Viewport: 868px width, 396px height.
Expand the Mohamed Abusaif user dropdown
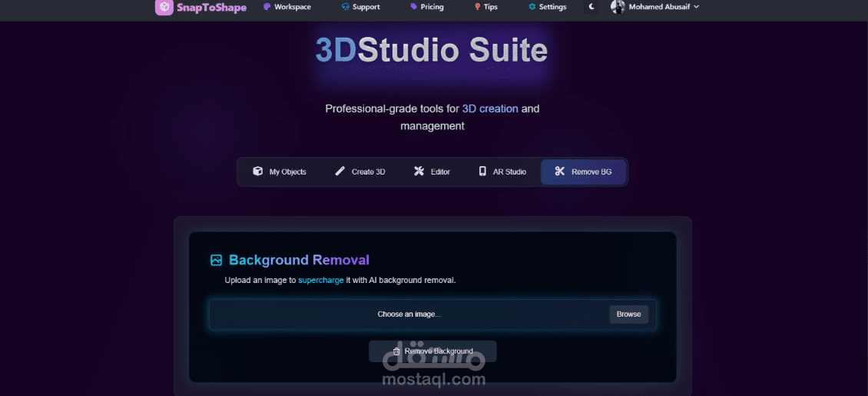pos(664,7)
